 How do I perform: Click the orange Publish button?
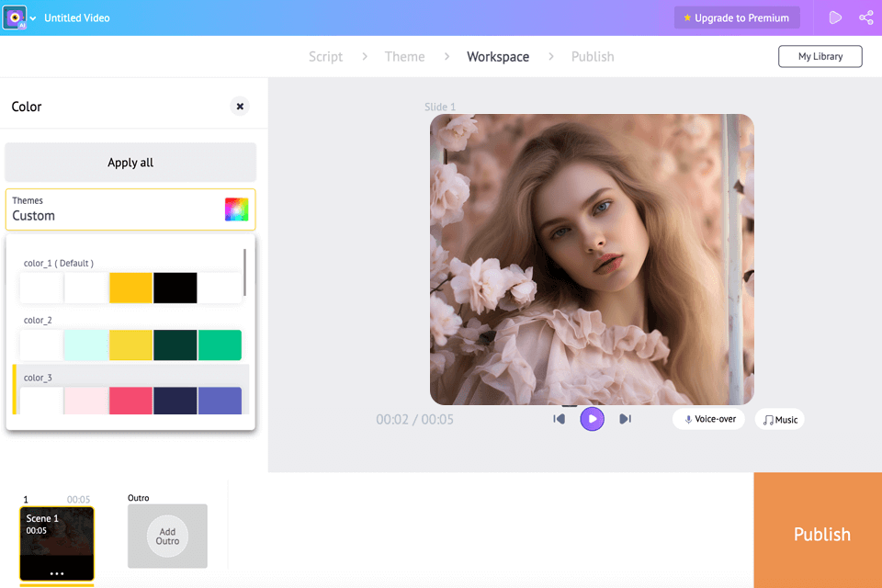click(x=818, y=530)
